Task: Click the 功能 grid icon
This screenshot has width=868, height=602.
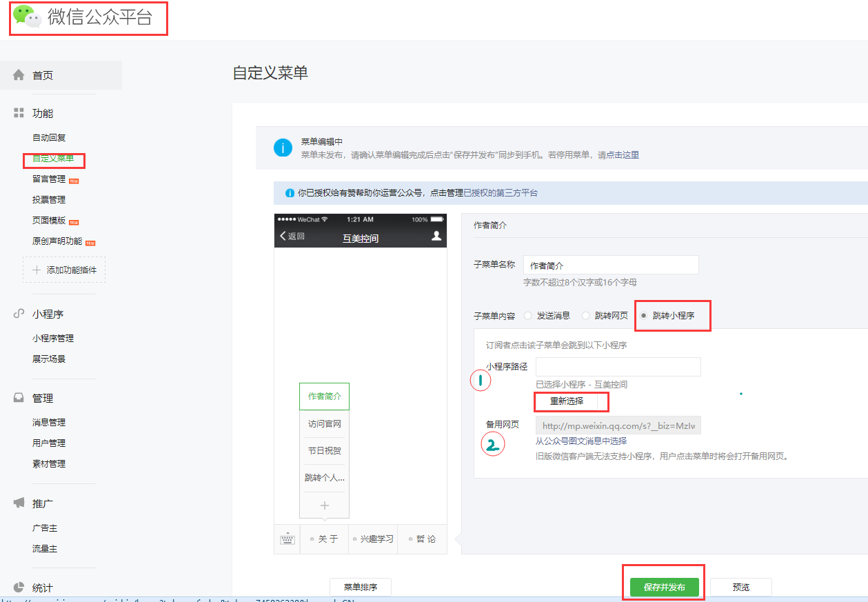Action: tap(19, 113)
